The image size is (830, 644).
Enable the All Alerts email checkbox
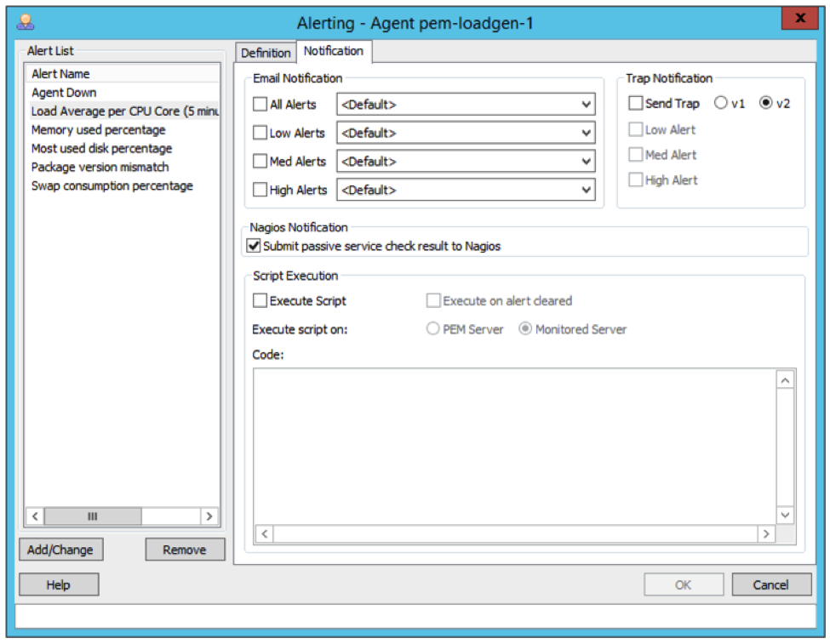point(260,105)
